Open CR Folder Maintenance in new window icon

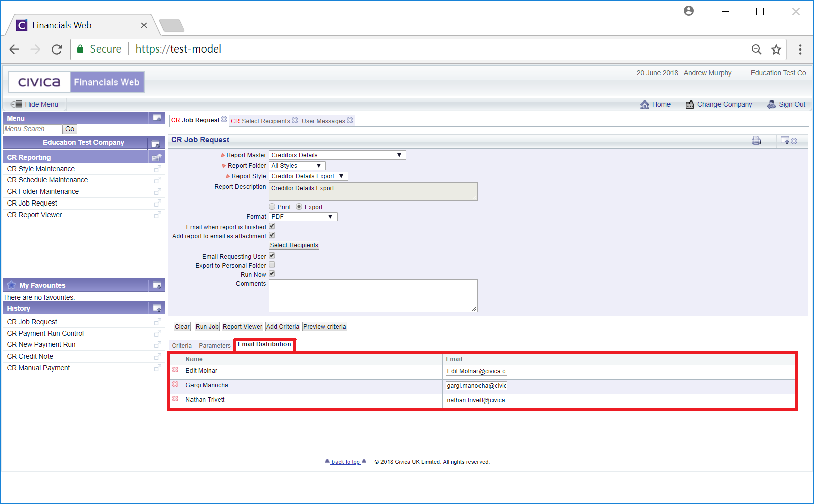(157, 192)
